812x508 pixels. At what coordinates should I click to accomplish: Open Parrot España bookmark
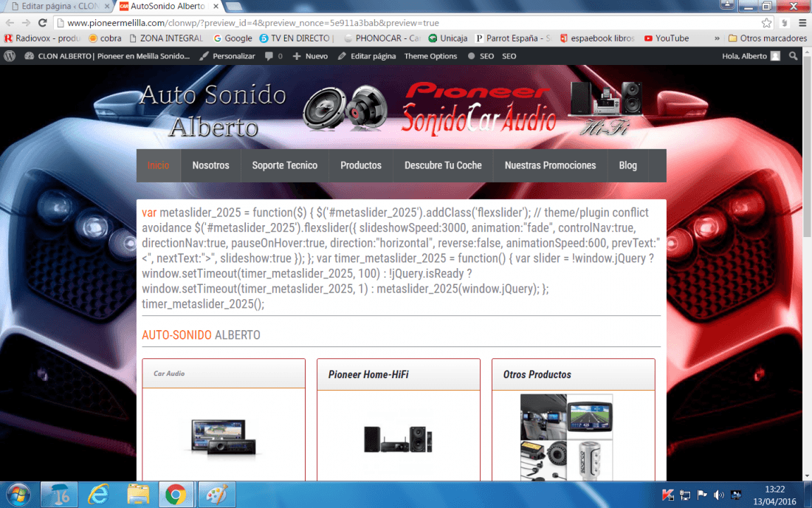513,38
